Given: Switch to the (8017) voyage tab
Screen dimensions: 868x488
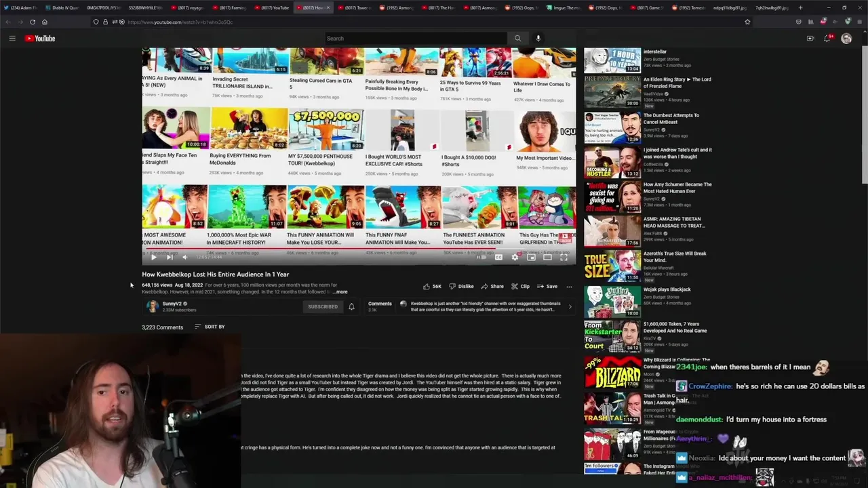Looking at the screenshot, I should point(189,7).
